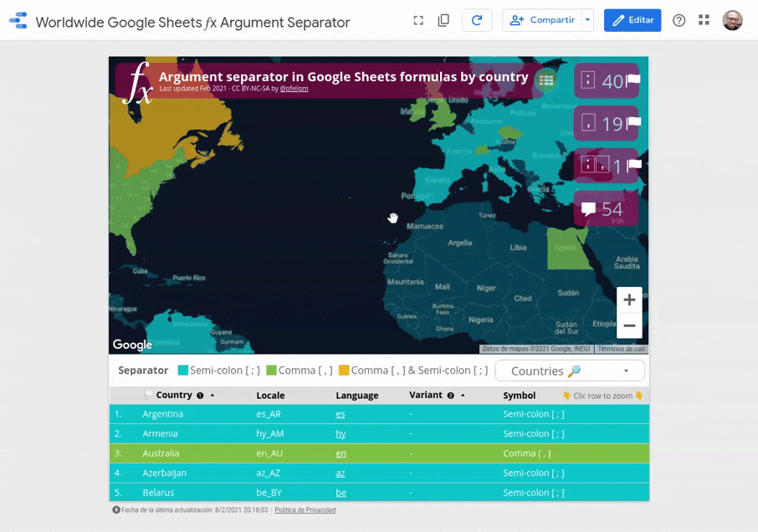Refresh the report data
The height and width of the screenshot is (532, 758).
point(477,20)
